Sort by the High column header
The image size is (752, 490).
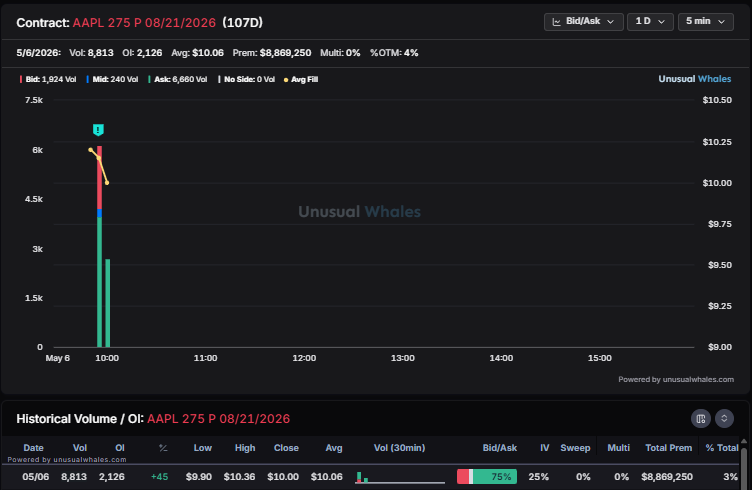tap(245, 448)
